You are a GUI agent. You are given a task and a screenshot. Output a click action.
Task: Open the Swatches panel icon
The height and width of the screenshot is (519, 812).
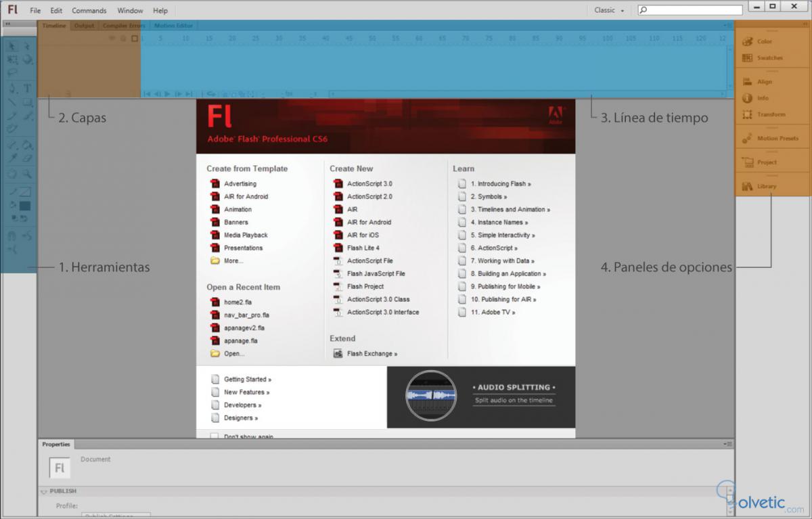tap(747, 58)
